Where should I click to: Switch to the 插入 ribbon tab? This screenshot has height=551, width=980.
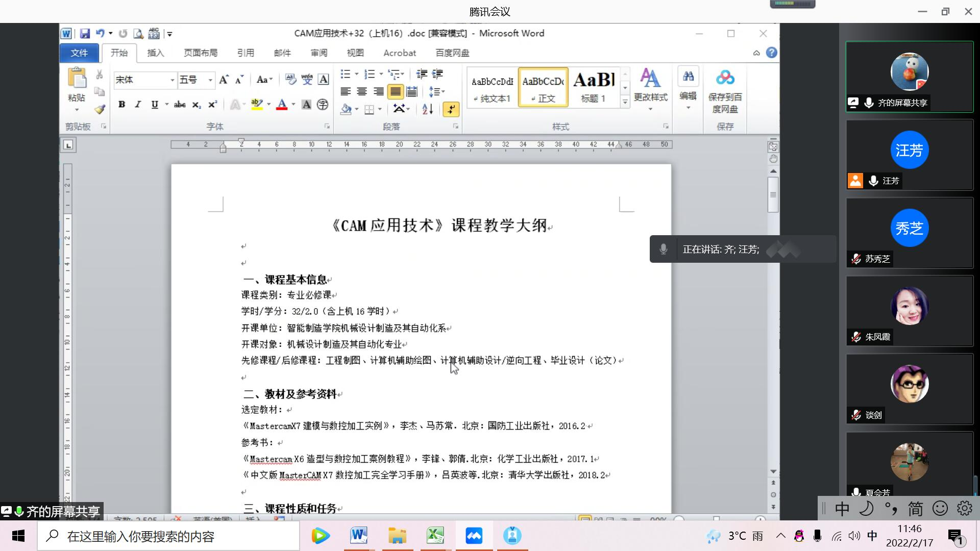(155, 53)
